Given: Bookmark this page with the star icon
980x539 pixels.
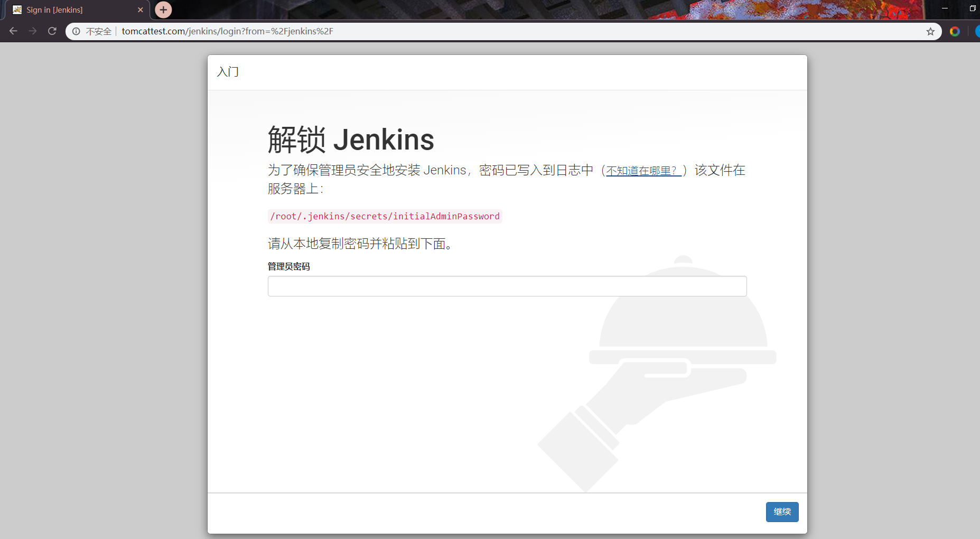Looking at the screenshot, I should point(930,31).
